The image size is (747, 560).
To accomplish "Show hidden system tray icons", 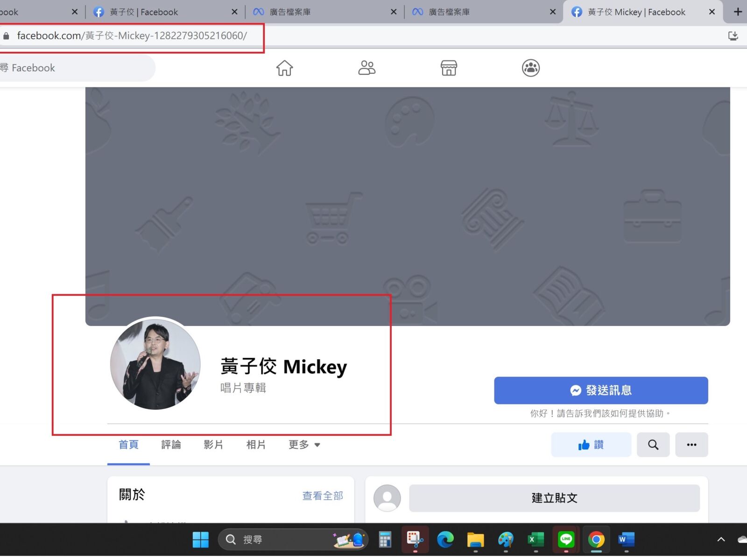I will tap(721, 539).
